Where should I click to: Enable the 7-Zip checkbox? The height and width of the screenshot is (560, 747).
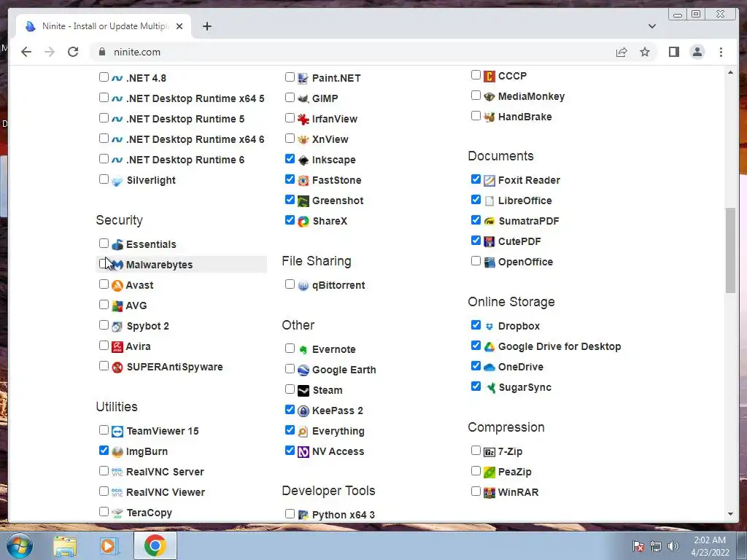(476, 451)
